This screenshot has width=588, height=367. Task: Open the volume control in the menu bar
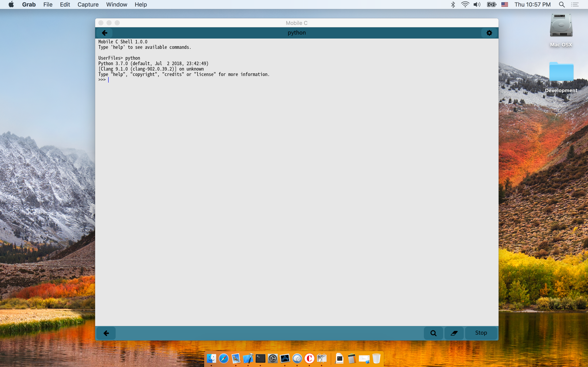pos(477,4)
